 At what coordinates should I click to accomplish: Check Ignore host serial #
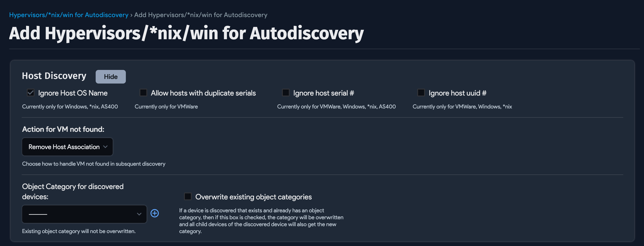point(285,93)
